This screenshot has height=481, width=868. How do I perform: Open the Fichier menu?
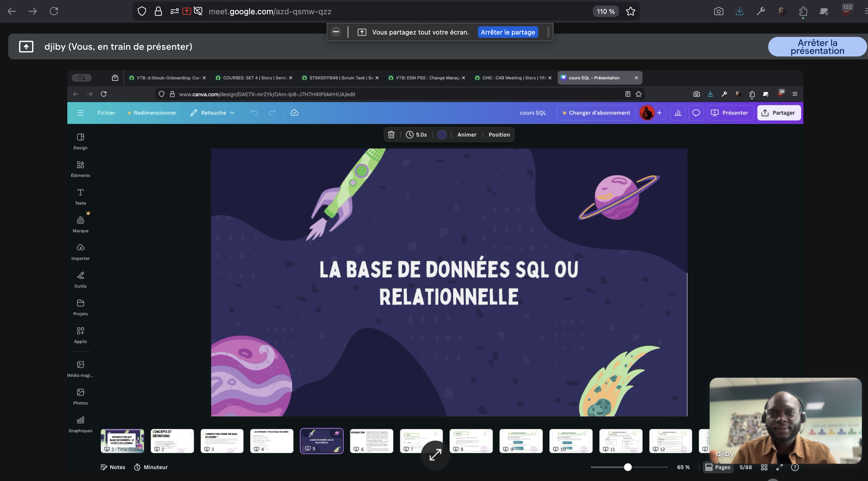106,113
